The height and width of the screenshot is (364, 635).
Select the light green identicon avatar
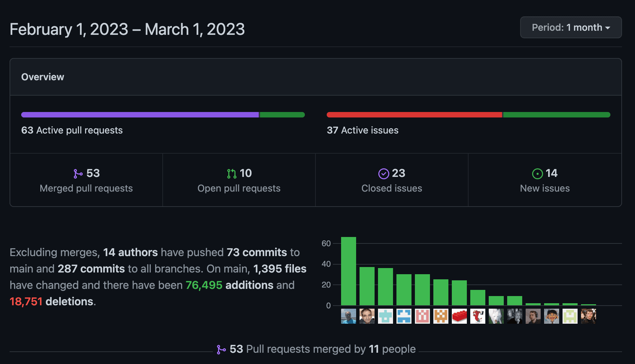tap(570, 316)
